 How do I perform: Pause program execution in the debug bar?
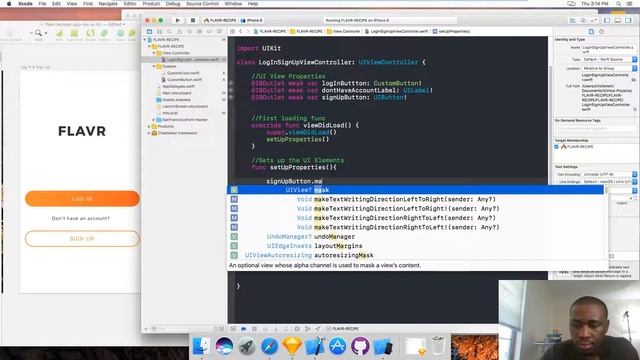254,329
